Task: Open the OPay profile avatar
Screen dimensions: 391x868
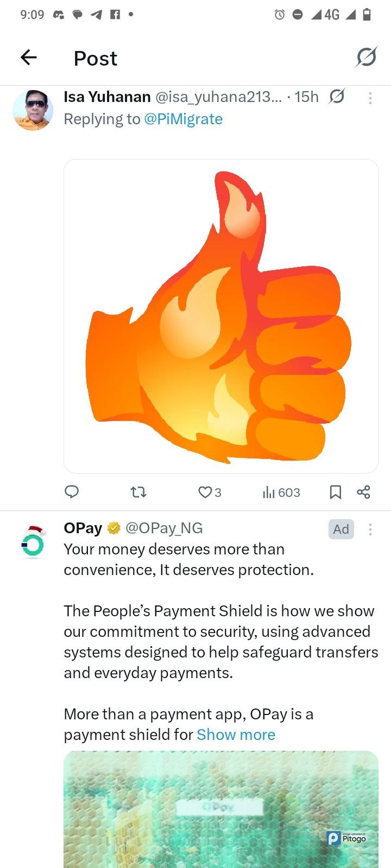Action: (x=33, y=542)
